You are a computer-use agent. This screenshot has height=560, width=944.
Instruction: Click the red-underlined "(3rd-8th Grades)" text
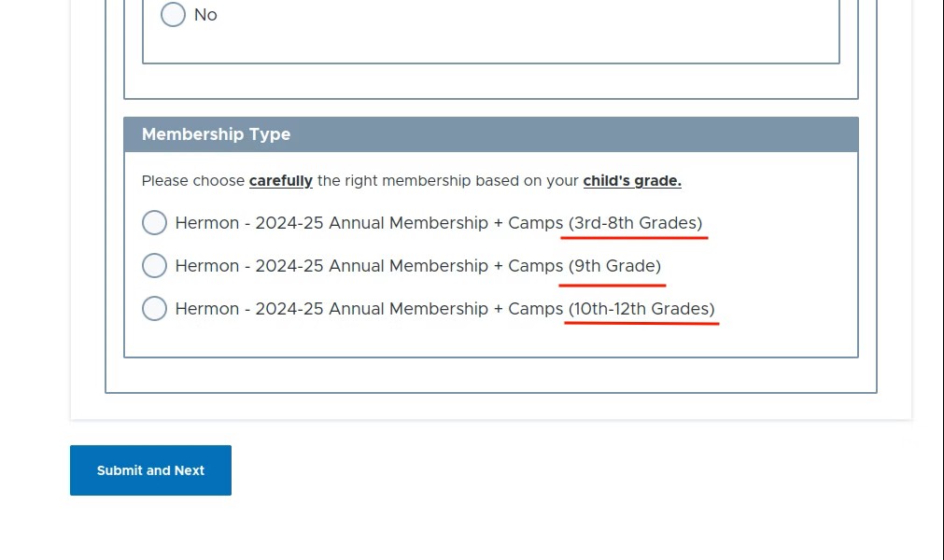(x=635, y=223)
